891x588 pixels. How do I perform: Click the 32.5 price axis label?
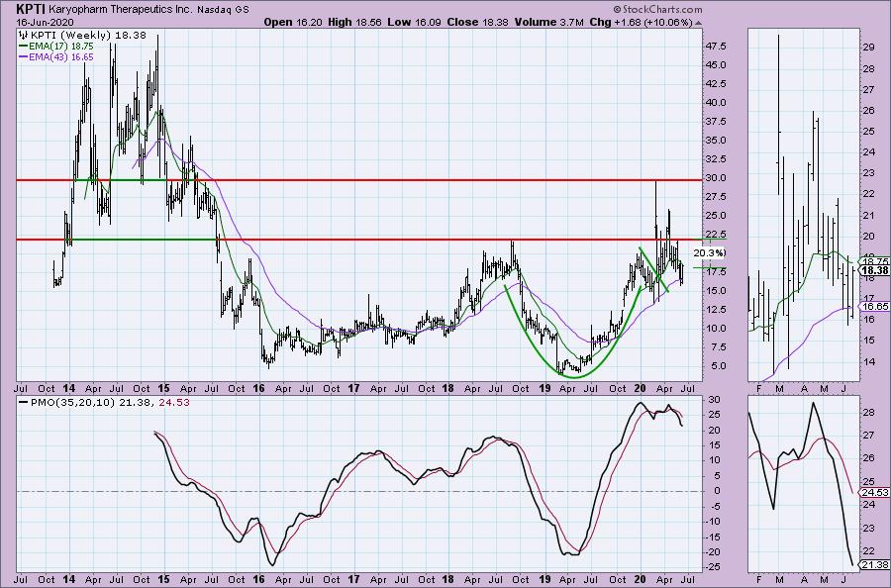coord(716,159)
